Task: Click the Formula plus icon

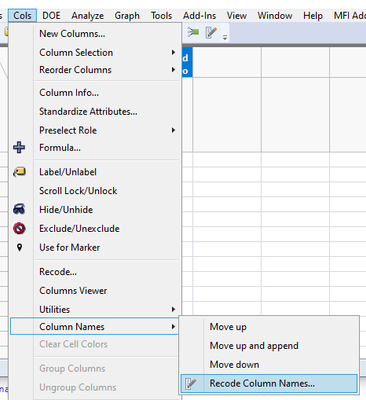Action: 19,147
